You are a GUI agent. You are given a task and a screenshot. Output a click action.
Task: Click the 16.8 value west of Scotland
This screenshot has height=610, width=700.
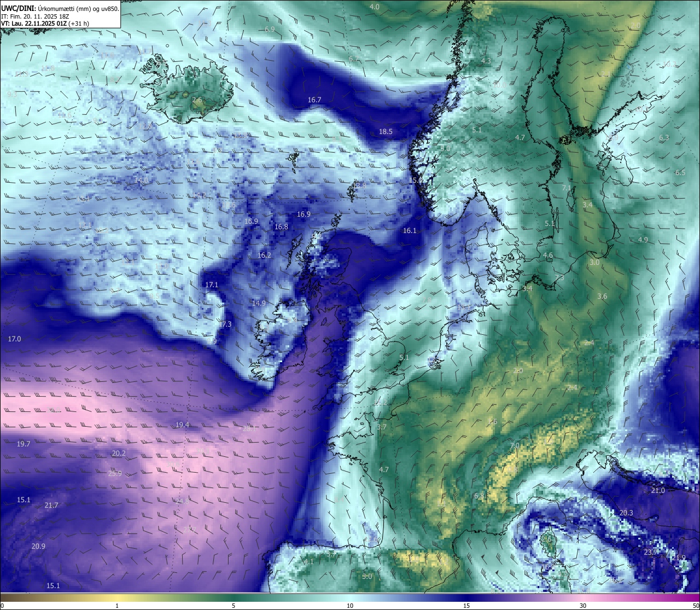281,227
